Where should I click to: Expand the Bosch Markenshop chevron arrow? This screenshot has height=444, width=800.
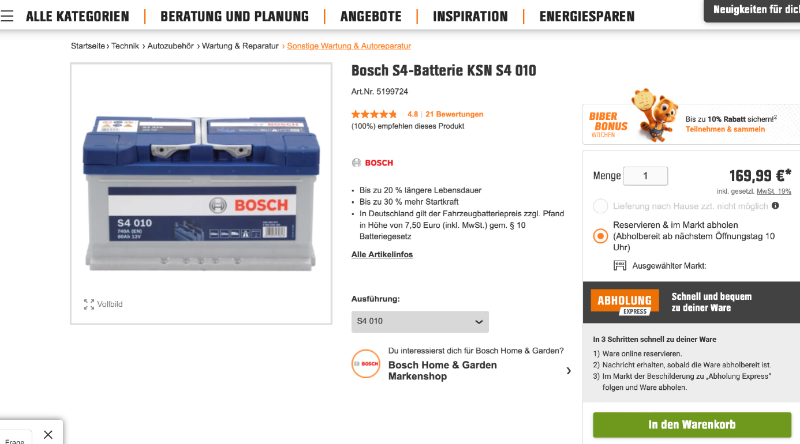tap(569, 371)
